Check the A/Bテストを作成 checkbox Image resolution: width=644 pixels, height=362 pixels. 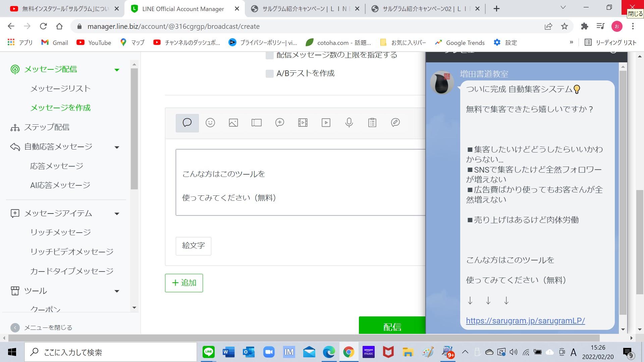270,73
